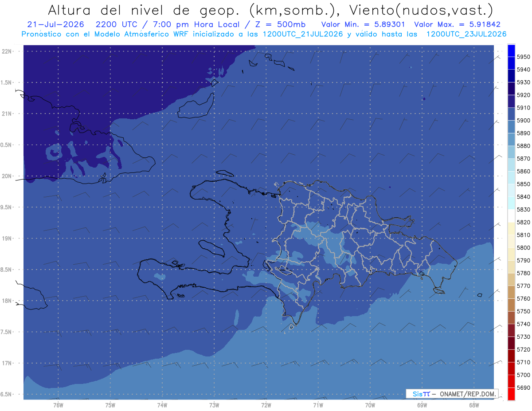Click the date '21-Jul-2026' in the header
The width and height of the screenshot is (532, 411).
(x=55, y=24)
